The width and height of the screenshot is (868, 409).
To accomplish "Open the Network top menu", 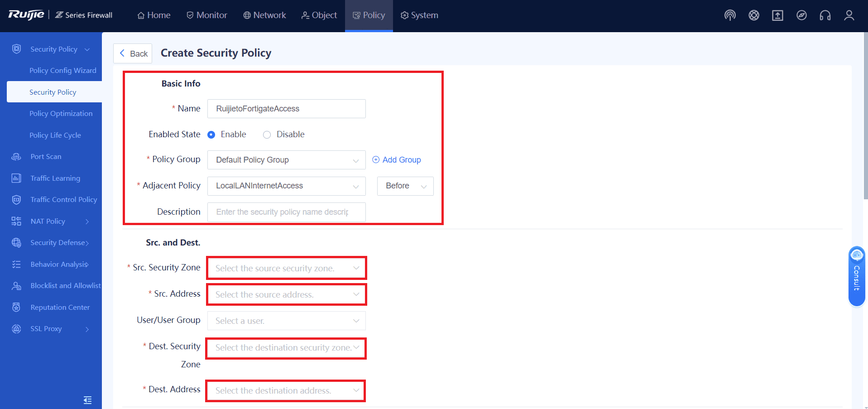I will coord(264,15).
